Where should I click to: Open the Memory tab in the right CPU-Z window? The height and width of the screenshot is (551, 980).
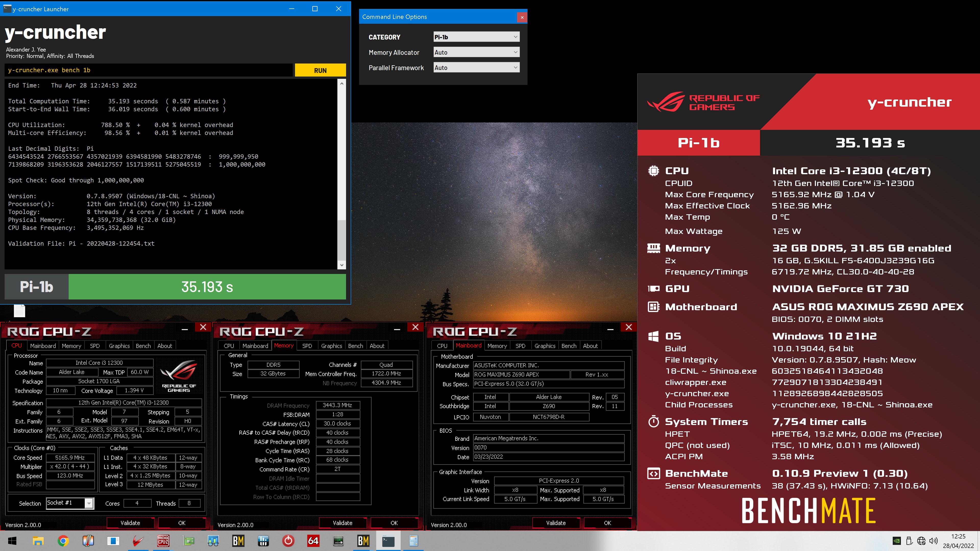[497, 346]
